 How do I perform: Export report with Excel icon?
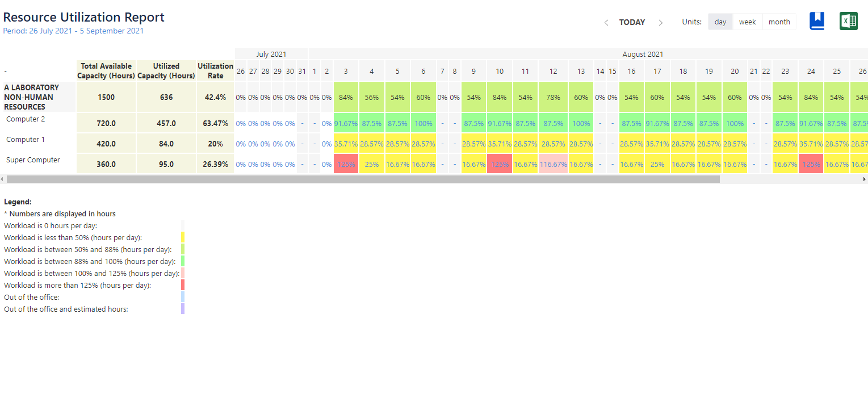point(849,21)
